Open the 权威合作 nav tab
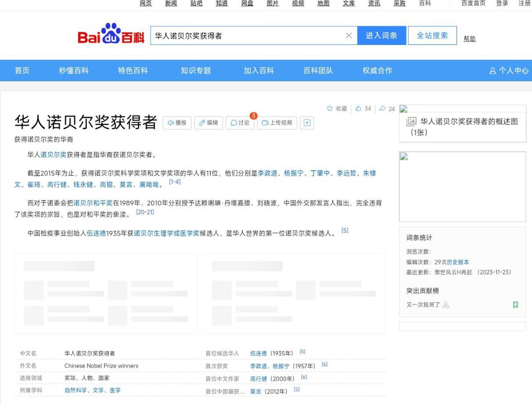This screenshot has width=532, height=405. point(377,71)
